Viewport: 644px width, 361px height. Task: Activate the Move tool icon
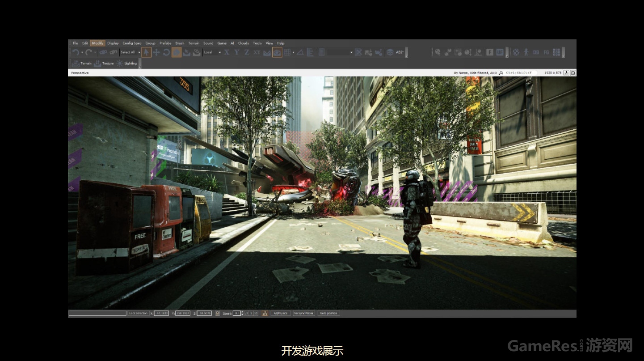(156, 52)
